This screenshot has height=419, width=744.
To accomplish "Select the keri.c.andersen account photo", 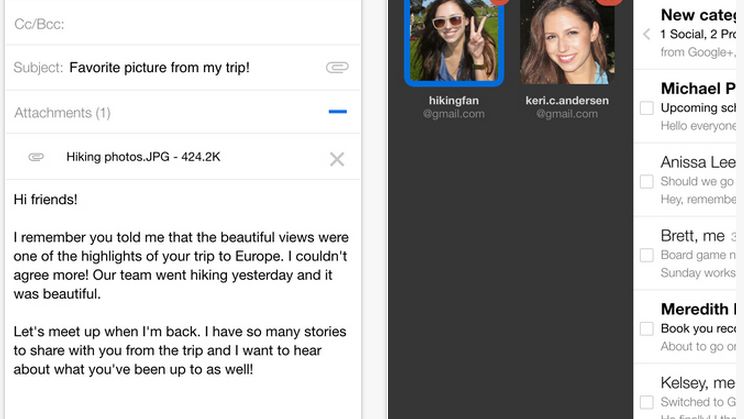I will pyautogui.click(x=567, y=42).
